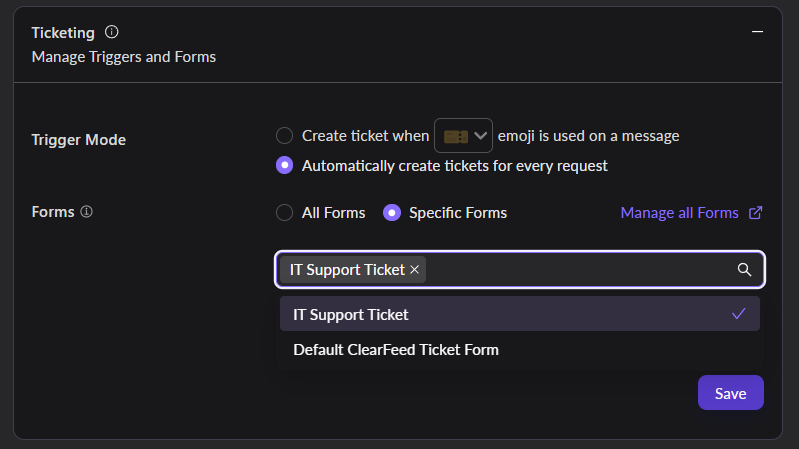Deselect IT Support Ticket in dropdown list
Viewport: 799px width, 449px height.
click(351, 314)
